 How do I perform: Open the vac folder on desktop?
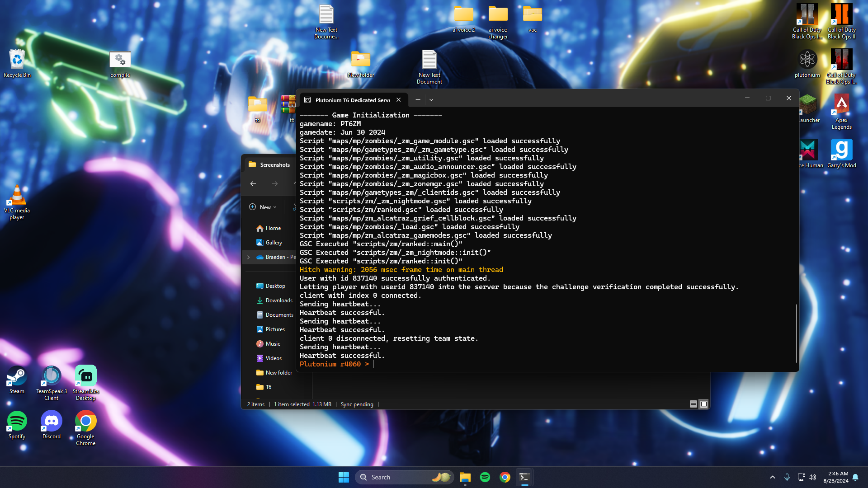[532, 18]
